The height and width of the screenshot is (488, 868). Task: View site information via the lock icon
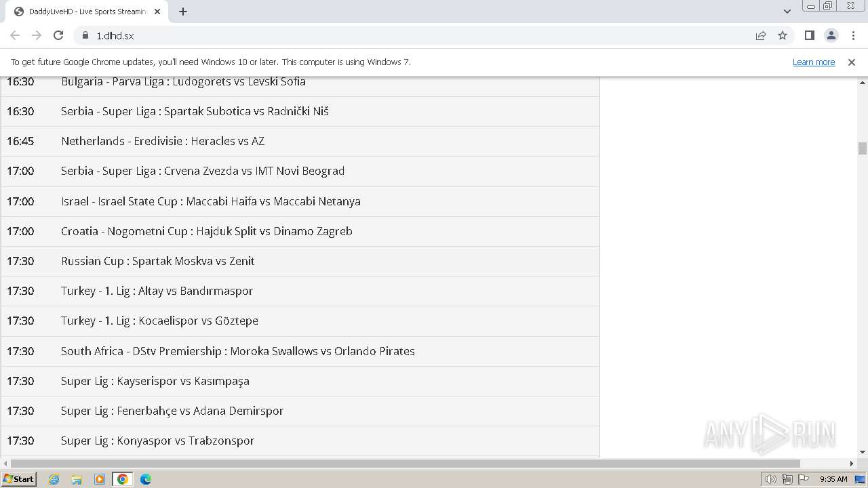[85, 35]
